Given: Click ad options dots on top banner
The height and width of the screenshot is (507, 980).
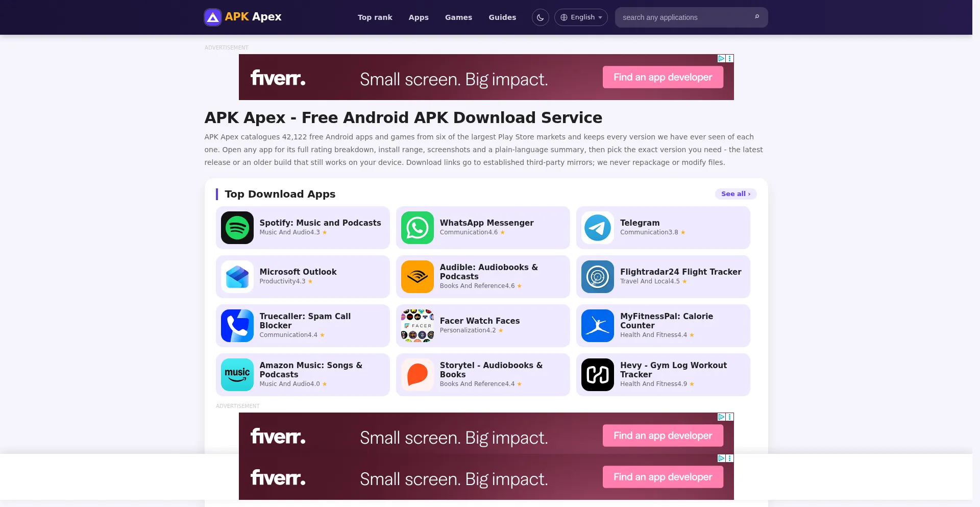Looking at the screenshot, I should coord(730,59).
